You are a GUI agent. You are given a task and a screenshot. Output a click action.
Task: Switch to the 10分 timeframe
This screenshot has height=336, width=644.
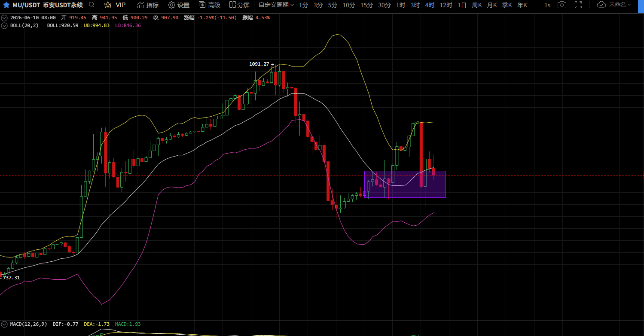(x=349, y=5)
